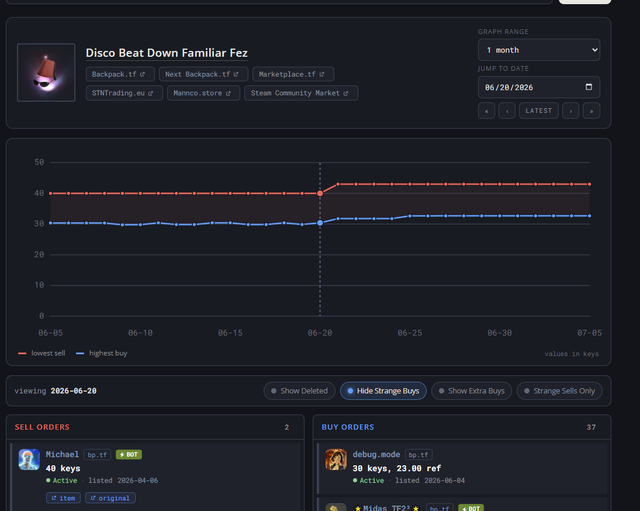Open the Next Backpack.tf link
The width and height of the screenshot is (640, 511).
pyautogui.click(x=203, y=74)
